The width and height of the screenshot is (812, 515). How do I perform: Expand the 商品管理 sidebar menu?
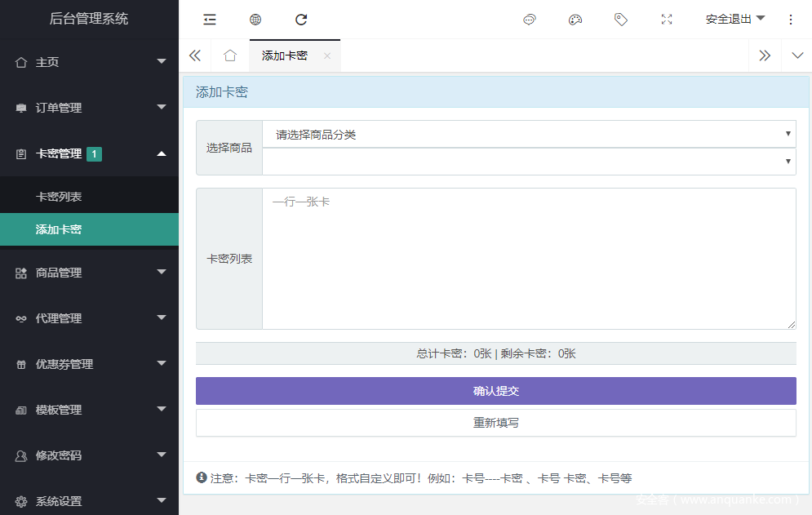[x=89, y=273]
